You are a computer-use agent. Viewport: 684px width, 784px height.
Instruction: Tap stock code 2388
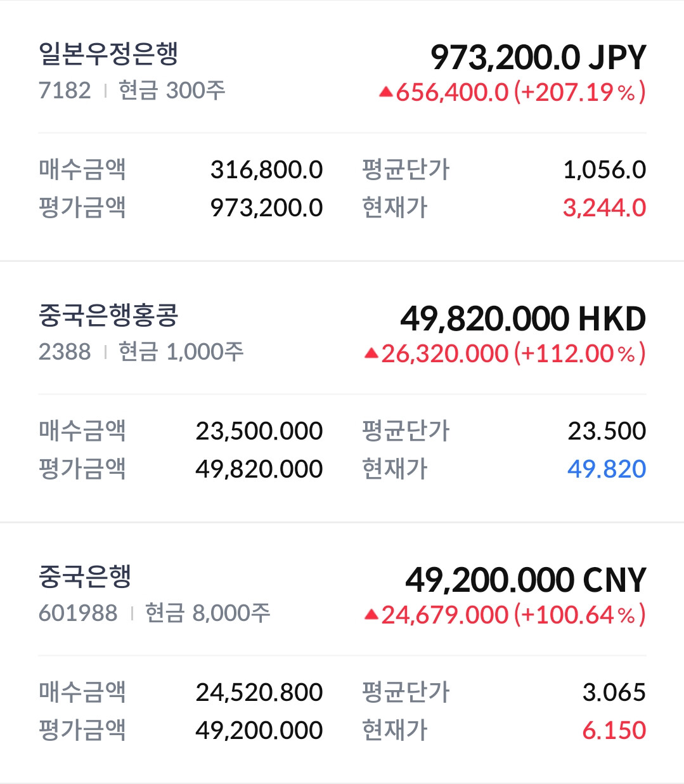pyautogui.click(x=65, y=352)
